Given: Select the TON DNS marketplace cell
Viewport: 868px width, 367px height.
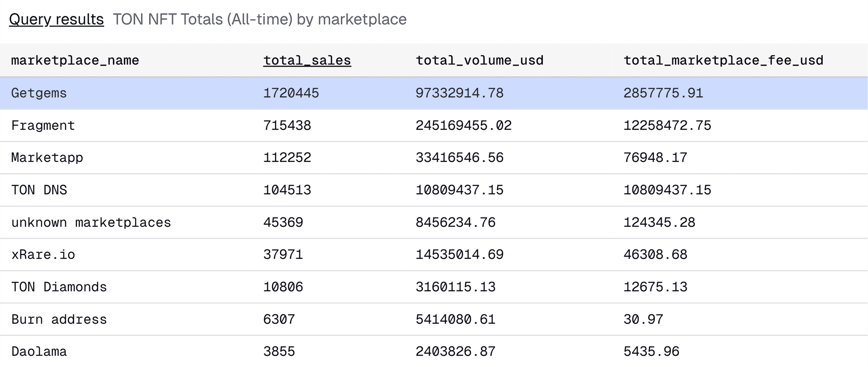Looking at the screenshot, I should pyautogui.click(x=39, y=190).
